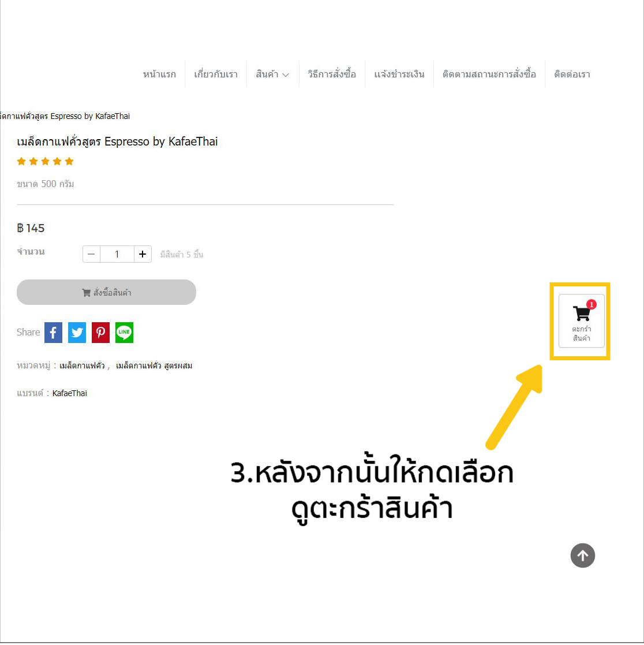Click the quantity input field
Viewport: 644px width, 645px height.
(117, 254)
